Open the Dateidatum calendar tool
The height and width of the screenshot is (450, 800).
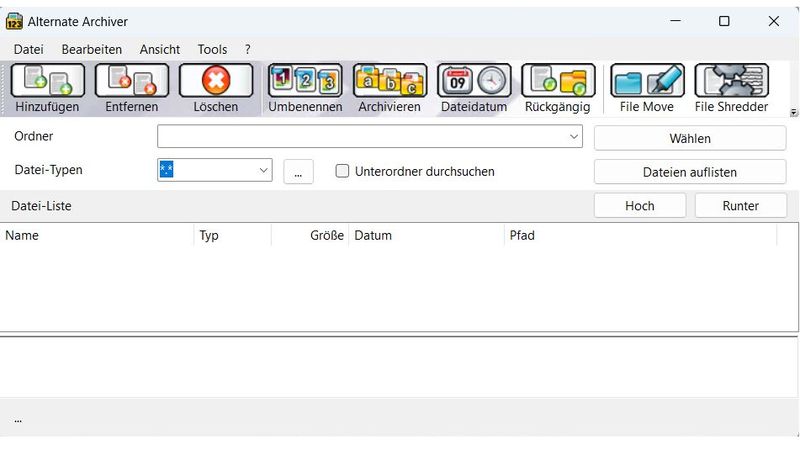(474, 81)
